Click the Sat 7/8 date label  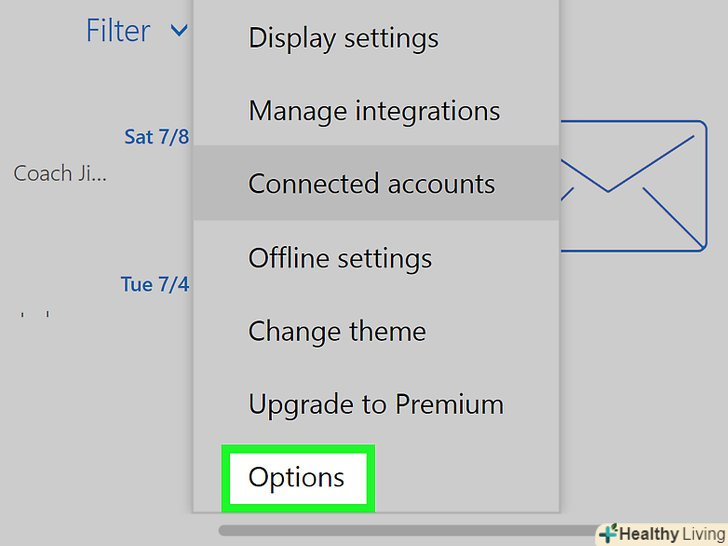pyautogui.click(x=156, y=137)
